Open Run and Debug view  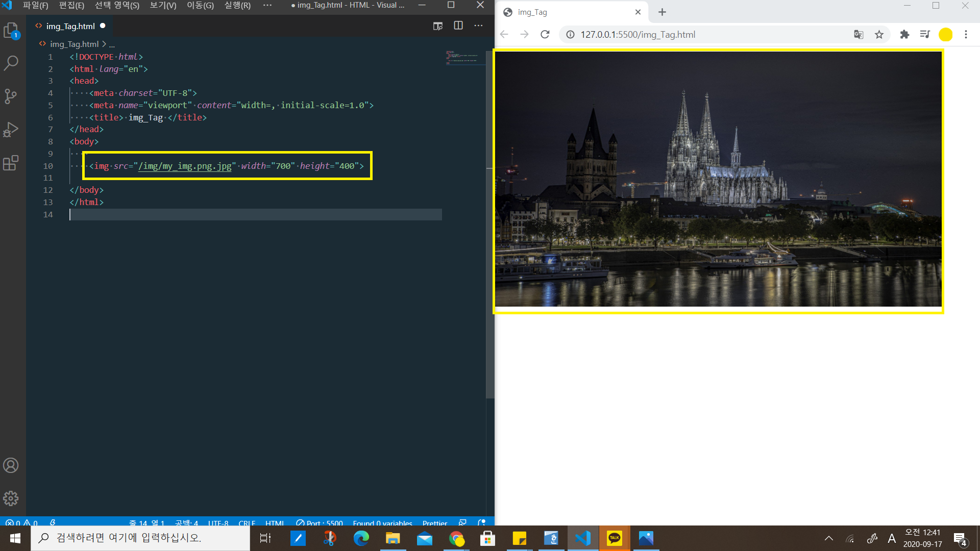click(x=11, y=130)
